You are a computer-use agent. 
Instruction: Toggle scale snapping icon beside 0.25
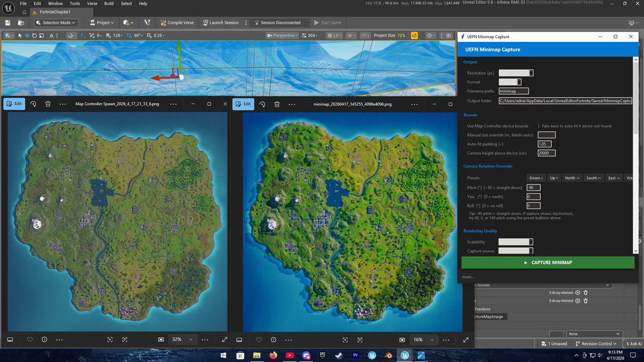pyautogui.click(x=149, y=35)
